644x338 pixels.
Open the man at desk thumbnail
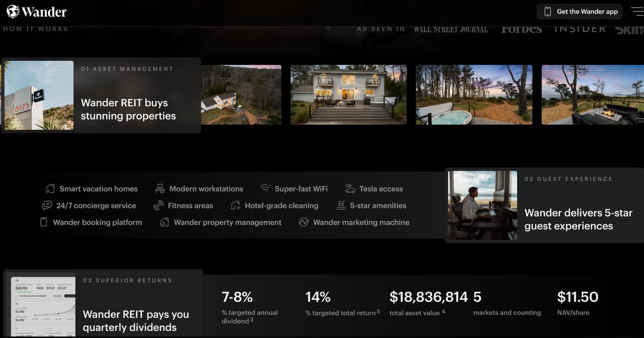click(483, 205)
